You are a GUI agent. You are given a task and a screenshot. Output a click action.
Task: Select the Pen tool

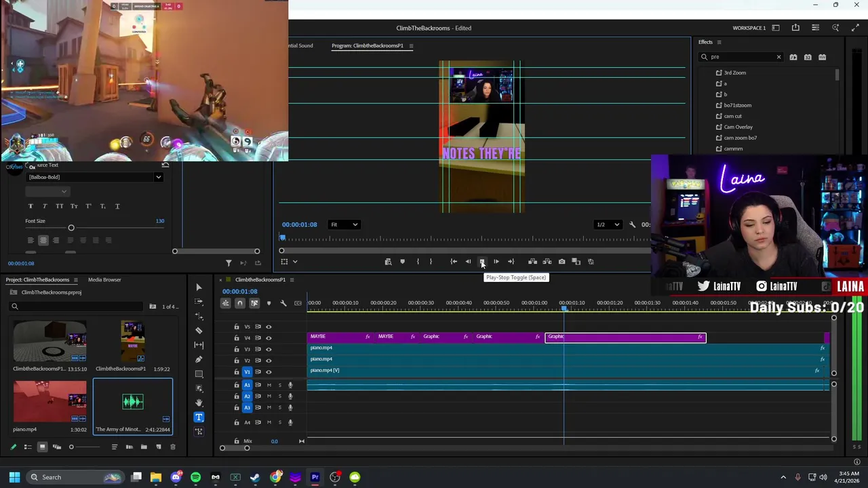[x=199, y=359]
